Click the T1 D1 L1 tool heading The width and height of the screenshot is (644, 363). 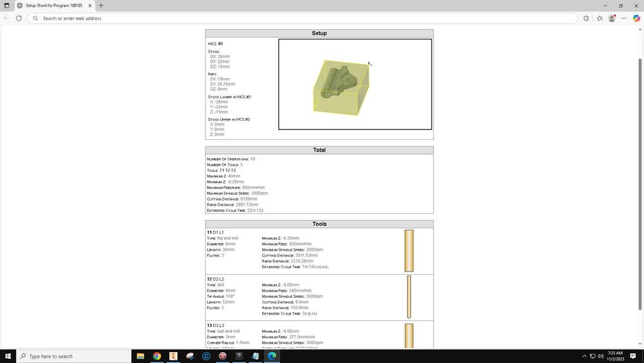pyautogui.click(x=215, y=233)
